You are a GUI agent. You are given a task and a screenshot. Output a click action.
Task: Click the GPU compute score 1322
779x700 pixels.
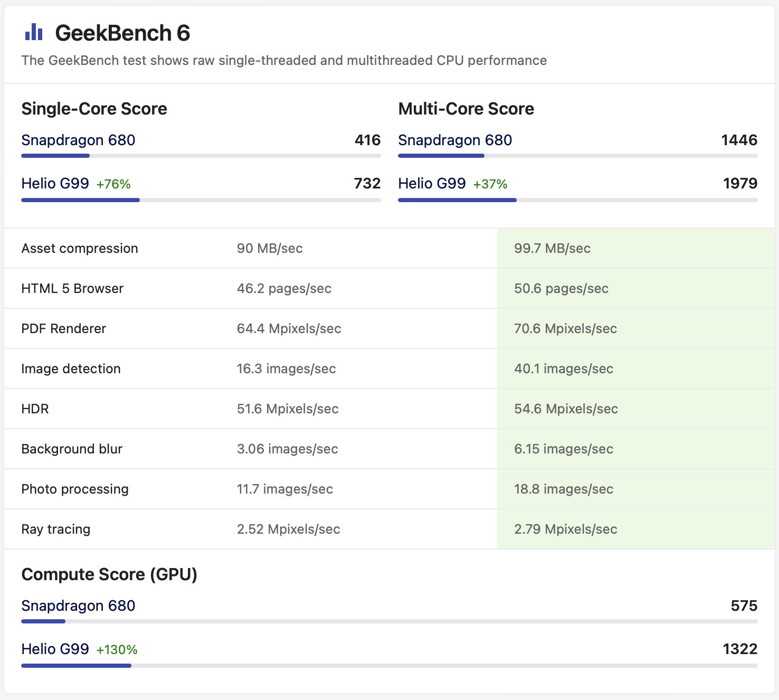pyautogui.click(x=740, y=649)
